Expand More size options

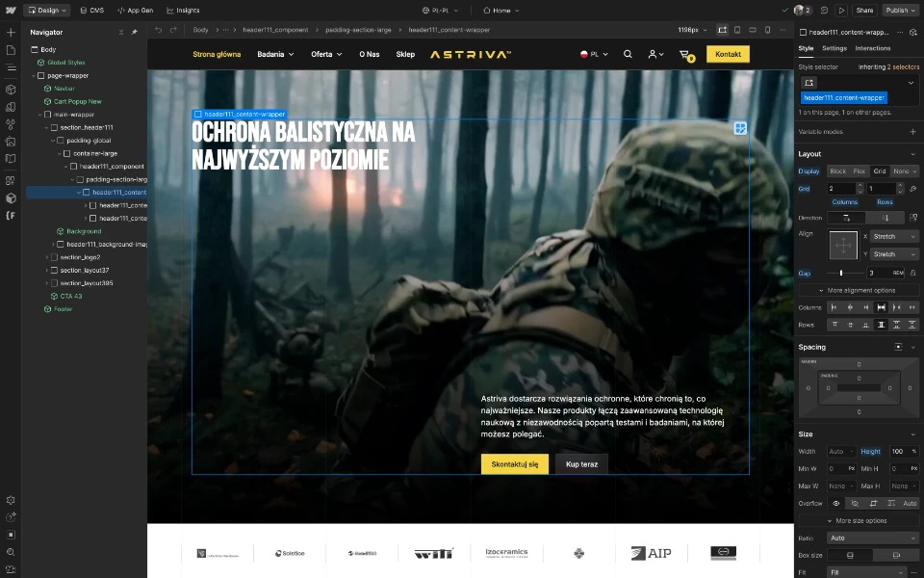pos(858,521)
